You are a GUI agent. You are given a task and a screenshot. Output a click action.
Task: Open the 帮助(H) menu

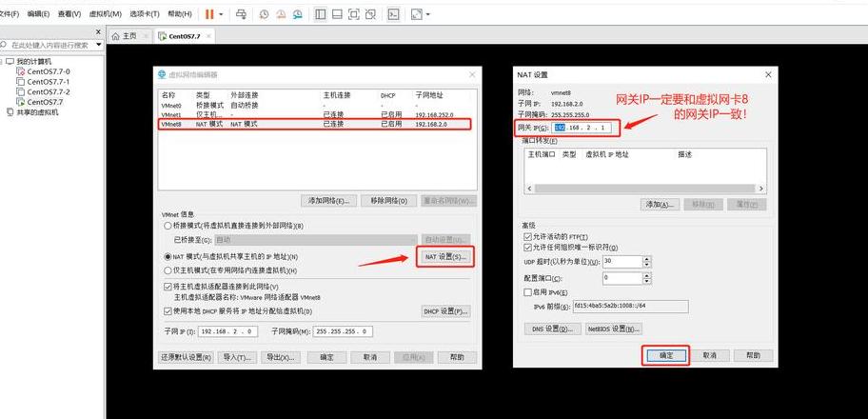coord(179,14)
